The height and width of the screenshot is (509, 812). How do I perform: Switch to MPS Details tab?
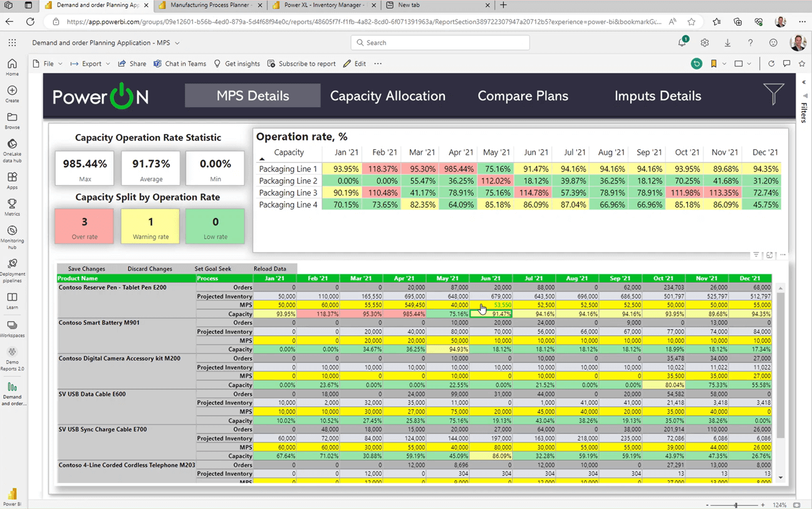point(252,96)
